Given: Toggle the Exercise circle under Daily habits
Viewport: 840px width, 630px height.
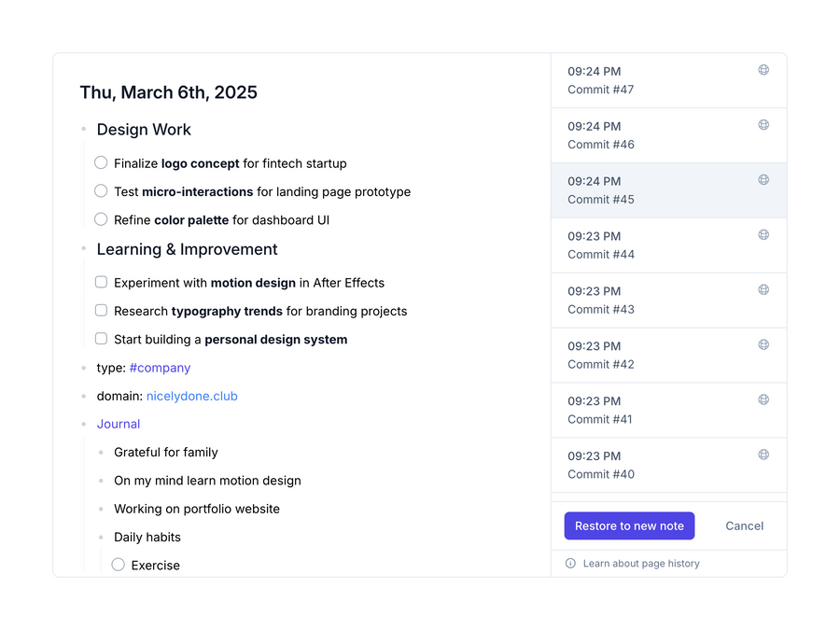Looking at the screenshot, I should point(119,565).
